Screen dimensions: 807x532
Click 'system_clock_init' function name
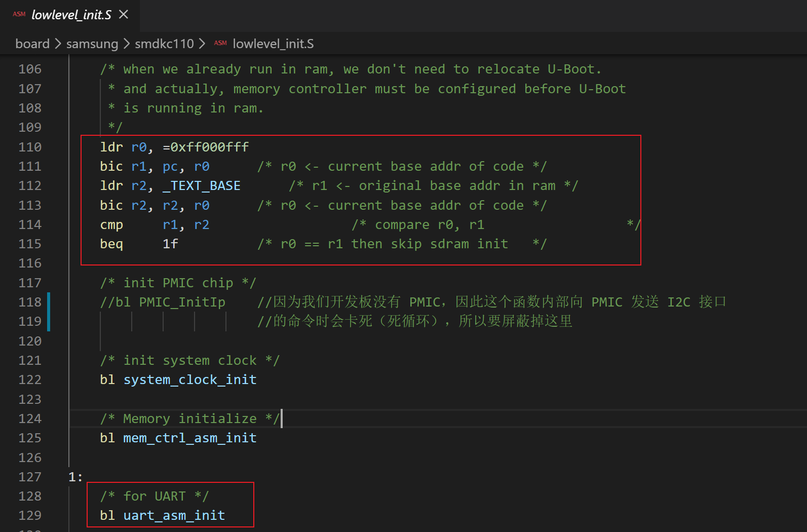[x=190, y=380]
